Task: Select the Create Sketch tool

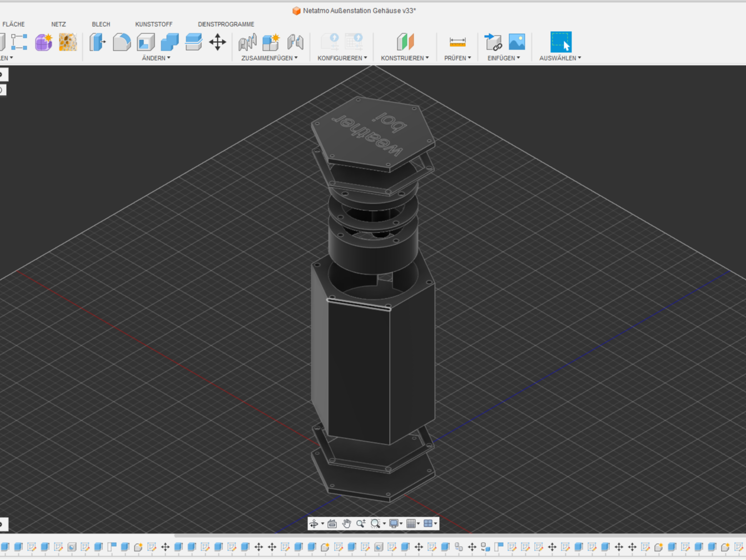Action: point(19,42)
